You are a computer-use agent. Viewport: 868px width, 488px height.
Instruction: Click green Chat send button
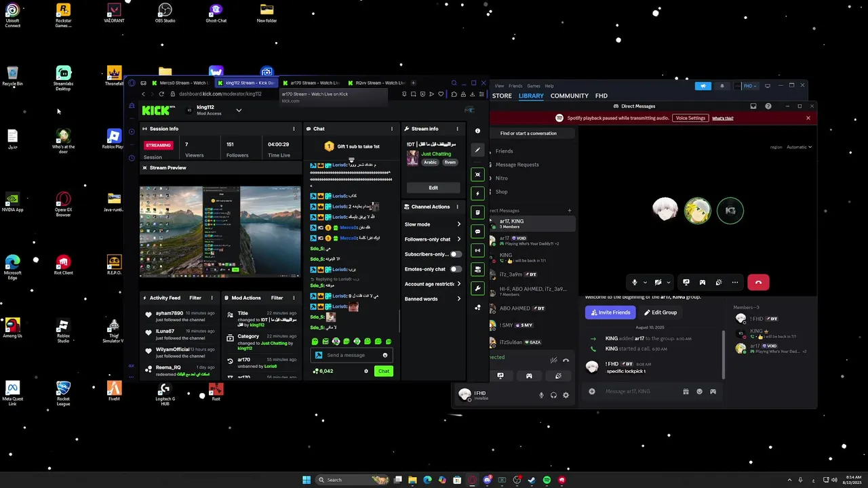[384, 371]
